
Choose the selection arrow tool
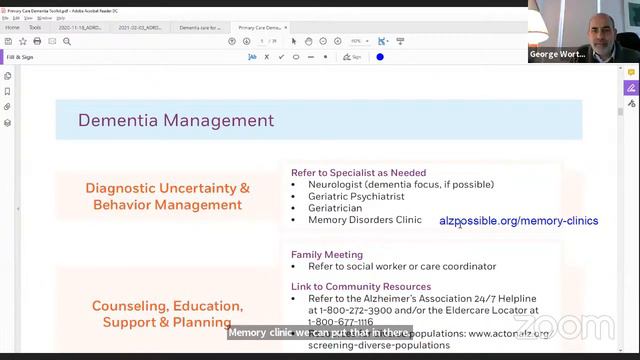pos(294,41)
